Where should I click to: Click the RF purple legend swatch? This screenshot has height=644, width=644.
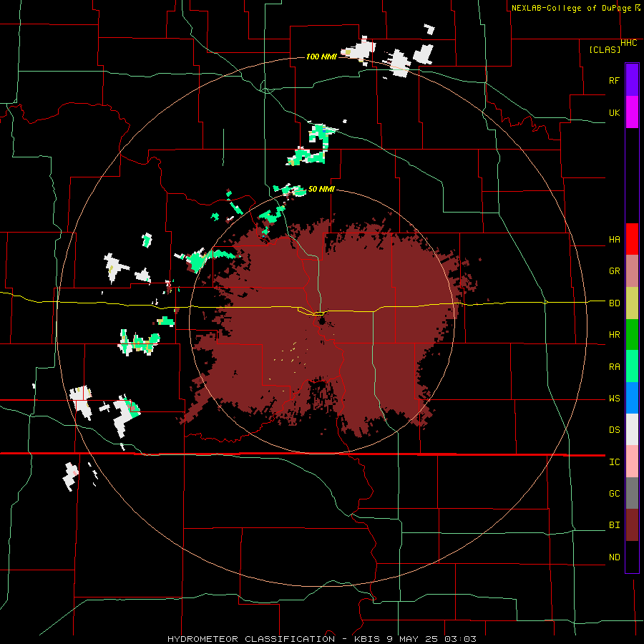click(632, 80)
